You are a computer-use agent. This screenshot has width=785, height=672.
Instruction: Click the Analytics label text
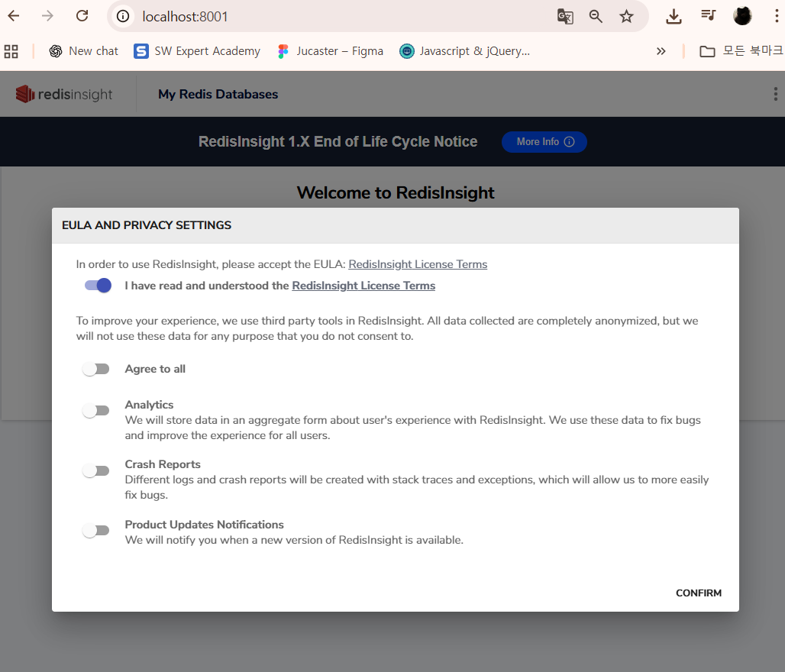point(149,405)
